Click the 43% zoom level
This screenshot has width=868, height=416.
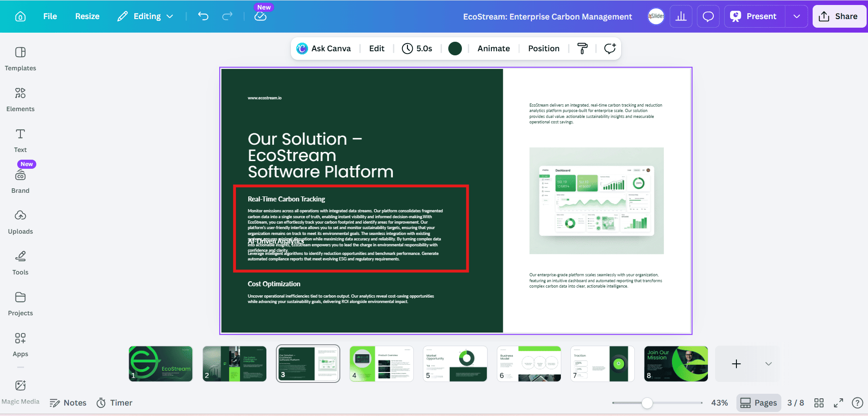pyautogui.click(x=719, y=403)
